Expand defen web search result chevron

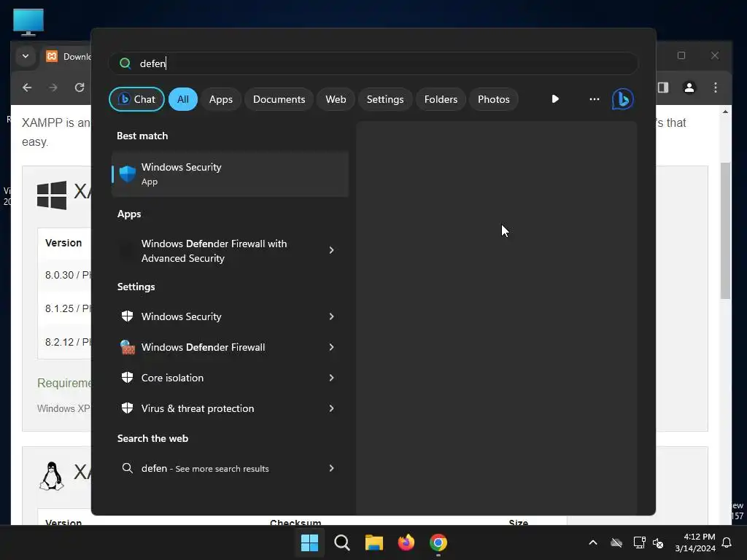(x=332, y=468)
